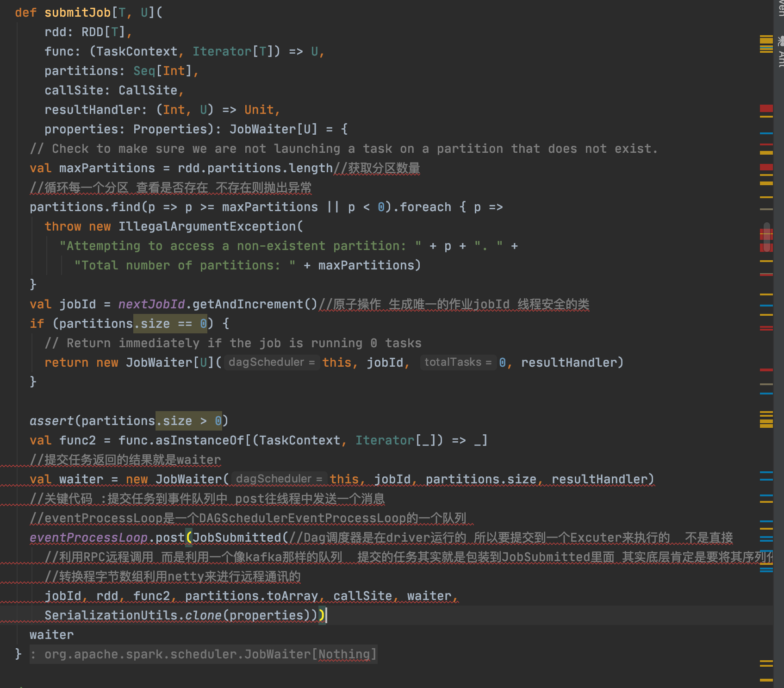Screen dimensions: 784x688
Task: Click the standalone waiter return line
Action: pos(52,635)
